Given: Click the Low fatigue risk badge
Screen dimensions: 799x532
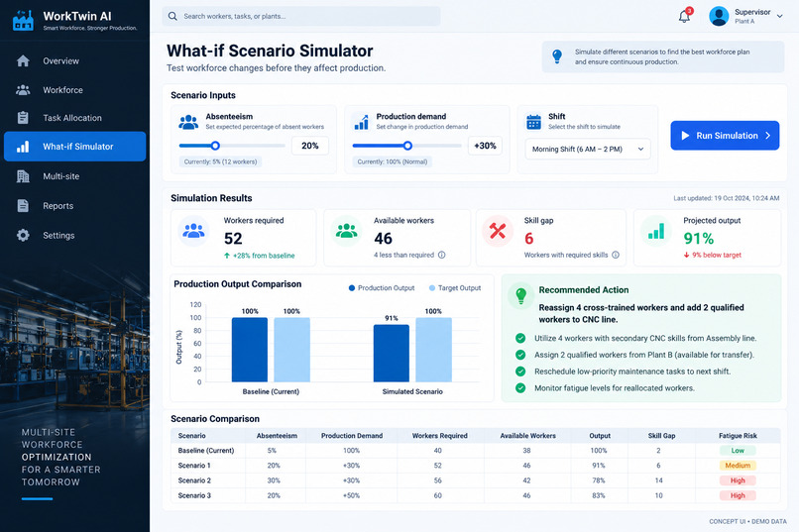Looking at the screenshot, I should (x=738, y=451).
